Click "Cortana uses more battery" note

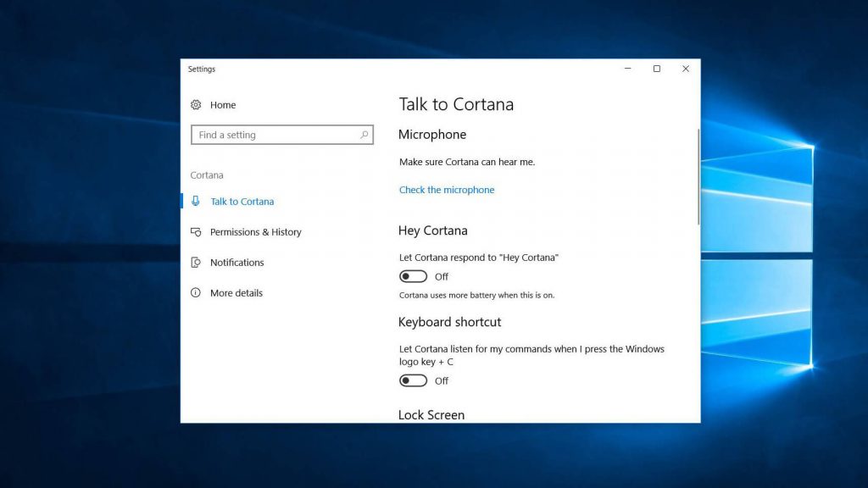pyautogui.click(x=476, y=296)
